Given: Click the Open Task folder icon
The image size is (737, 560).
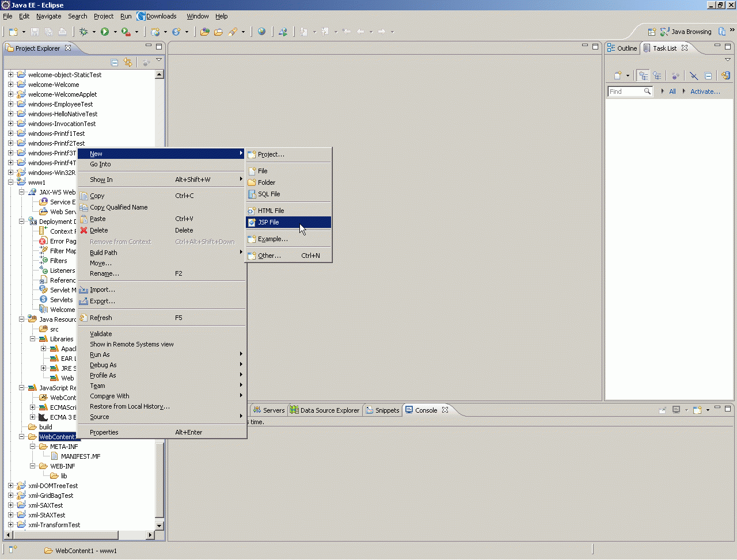Looking at the screenshot, I should 218,32.
